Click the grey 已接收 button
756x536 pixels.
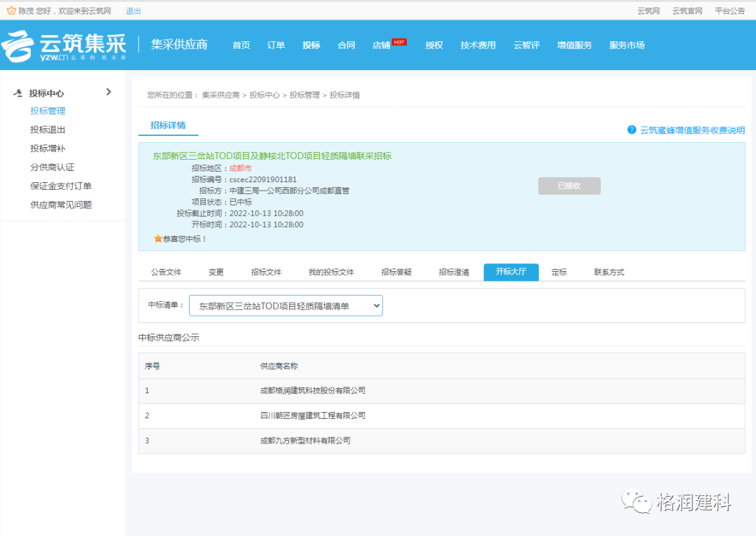click(569, 186)
